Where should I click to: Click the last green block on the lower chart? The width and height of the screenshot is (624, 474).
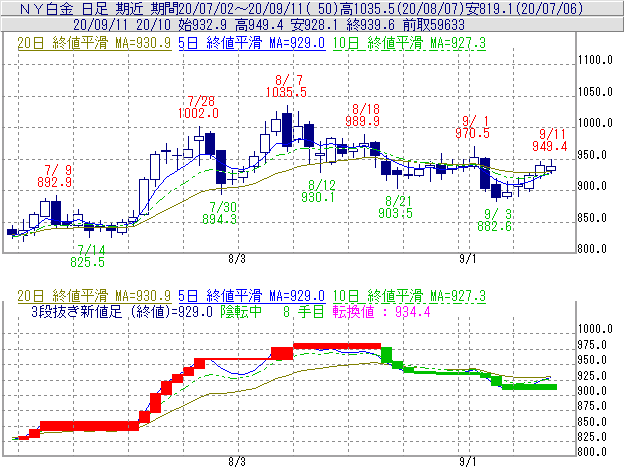(529, 387)
